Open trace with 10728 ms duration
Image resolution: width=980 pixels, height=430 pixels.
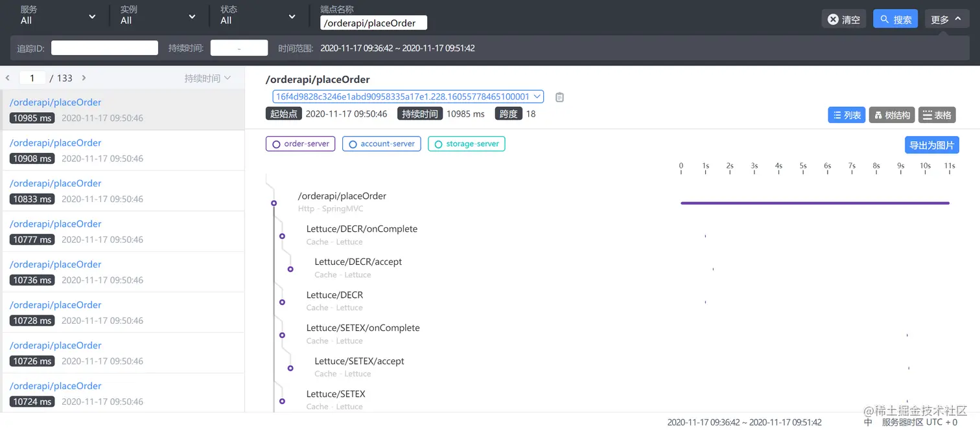[x=123, y=312]
